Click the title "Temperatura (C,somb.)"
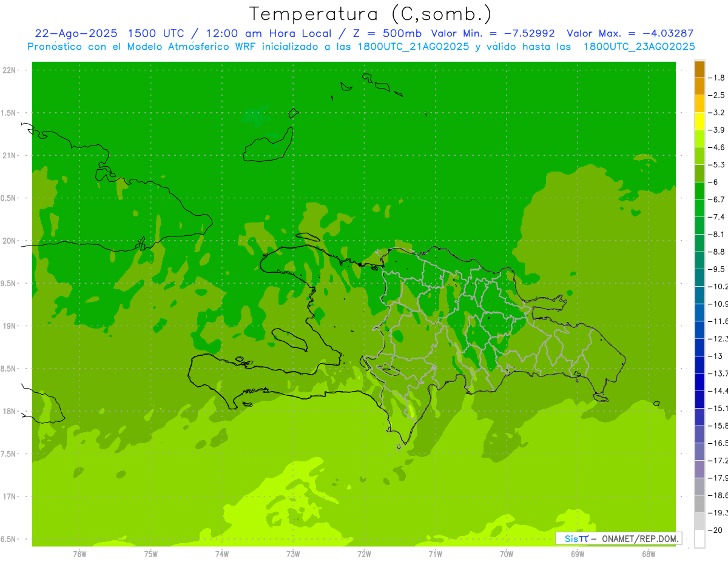This screenshot has height=562, width=728. pos(370,14)
